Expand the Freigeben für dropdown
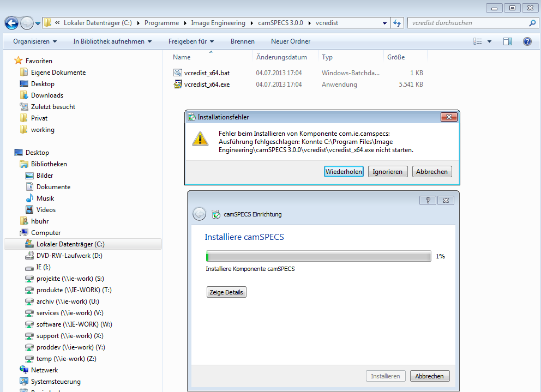Screen dimensions: 541x392 (x=191, y=41)
